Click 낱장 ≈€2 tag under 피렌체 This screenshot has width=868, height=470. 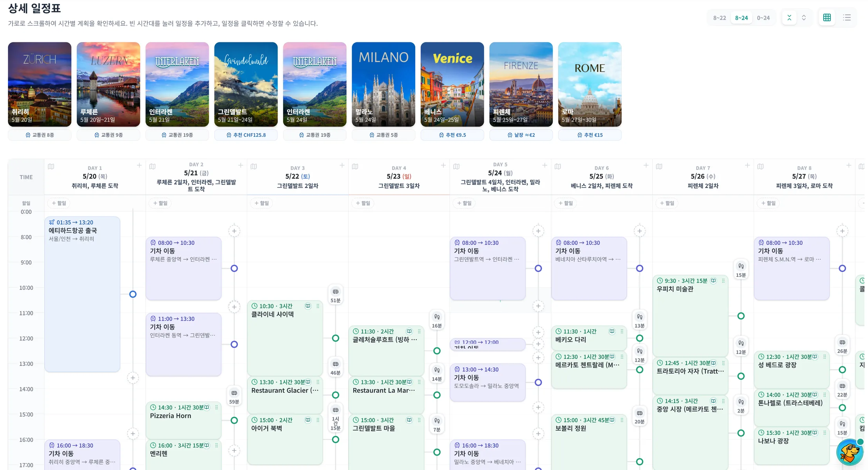(521, 135)
